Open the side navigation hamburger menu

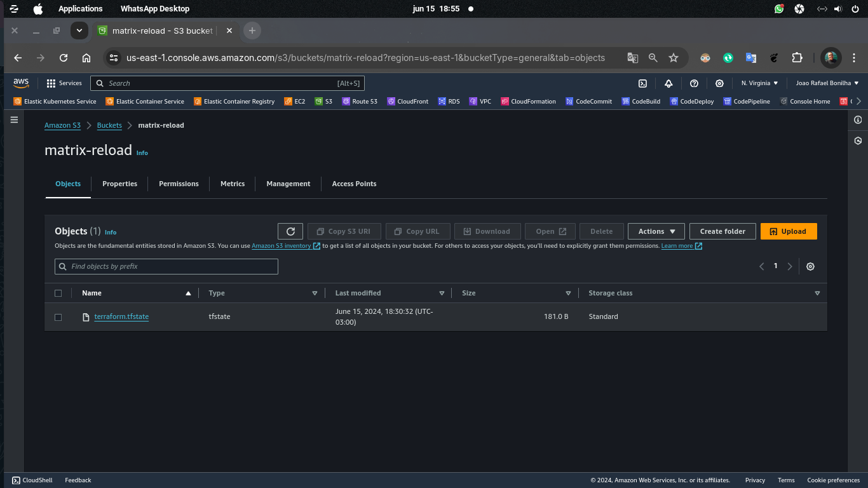(x=14, y=119)
